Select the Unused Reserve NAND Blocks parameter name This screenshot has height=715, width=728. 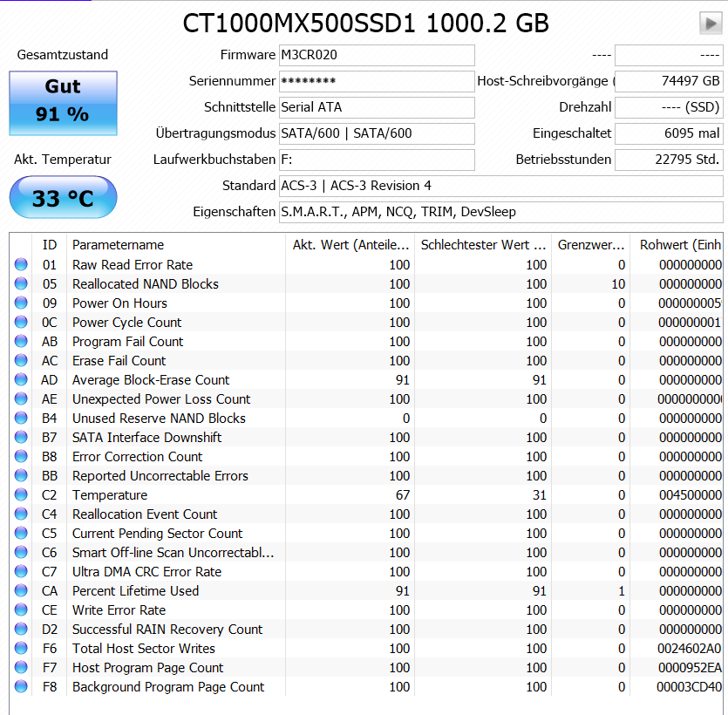(x=159, y=419)
